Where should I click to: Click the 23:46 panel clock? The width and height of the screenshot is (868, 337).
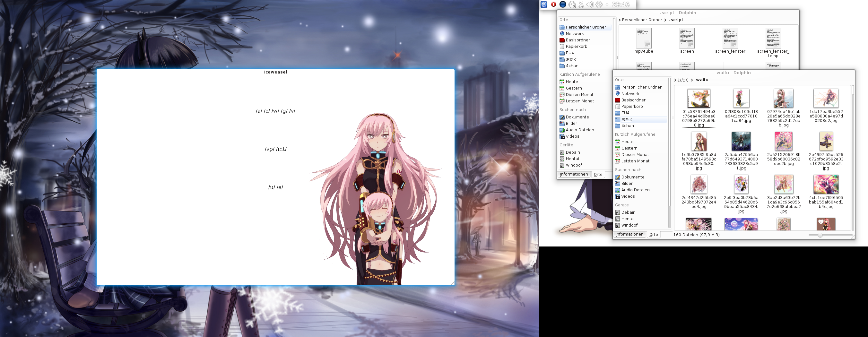621,4
